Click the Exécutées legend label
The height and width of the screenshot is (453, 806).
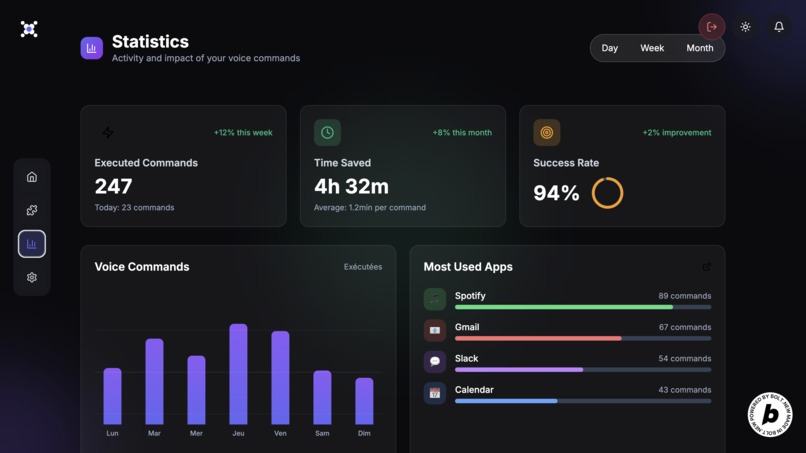point(363,267)
